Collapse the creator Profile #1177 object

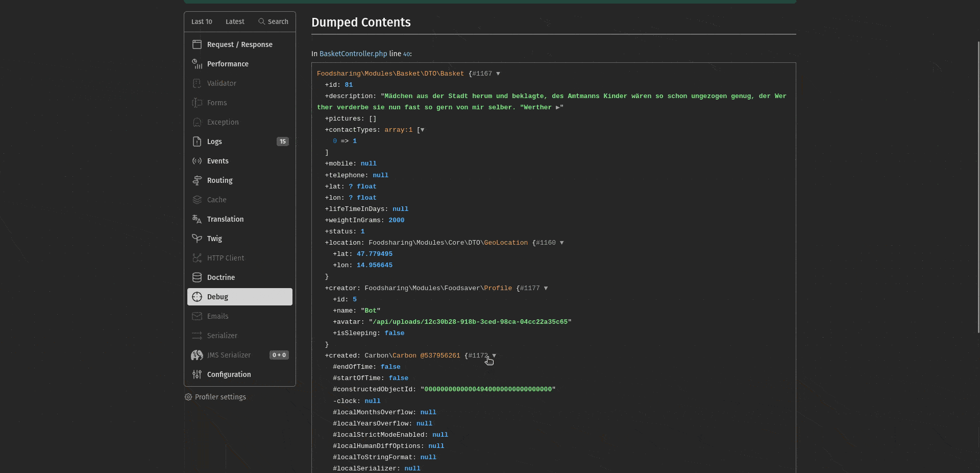(546, 288)
